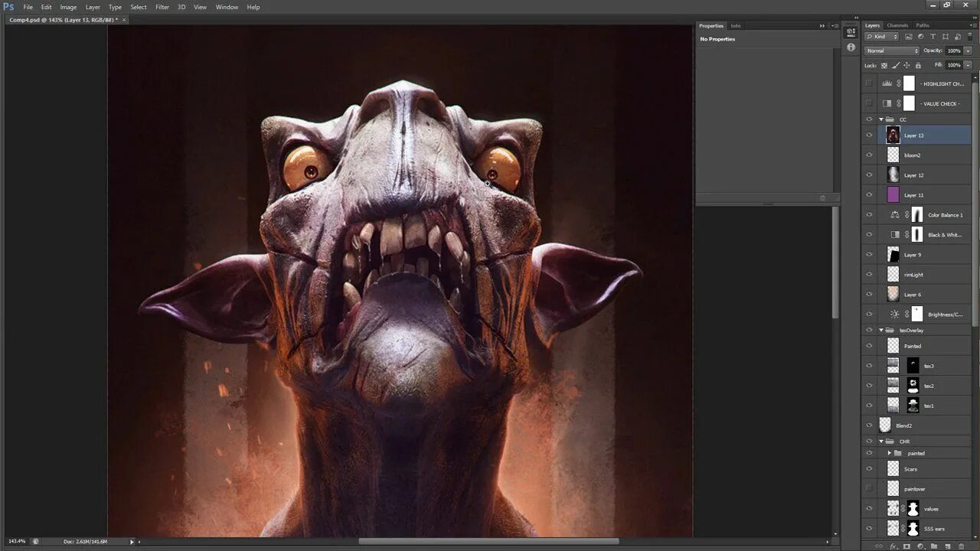Add layer mask icon at panel bottom
The image size is (980, 551).
pos(906,546)
